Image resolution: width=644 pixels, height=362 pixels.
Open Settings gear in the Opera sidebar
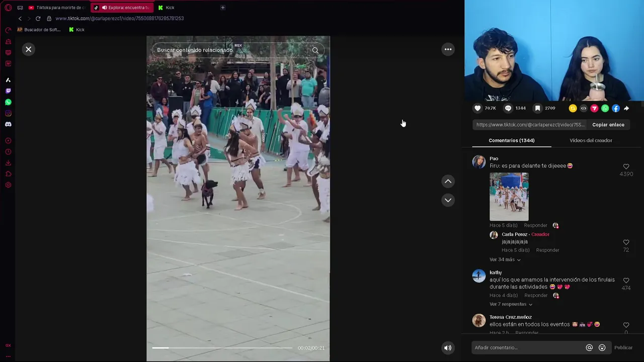(8, 185)
